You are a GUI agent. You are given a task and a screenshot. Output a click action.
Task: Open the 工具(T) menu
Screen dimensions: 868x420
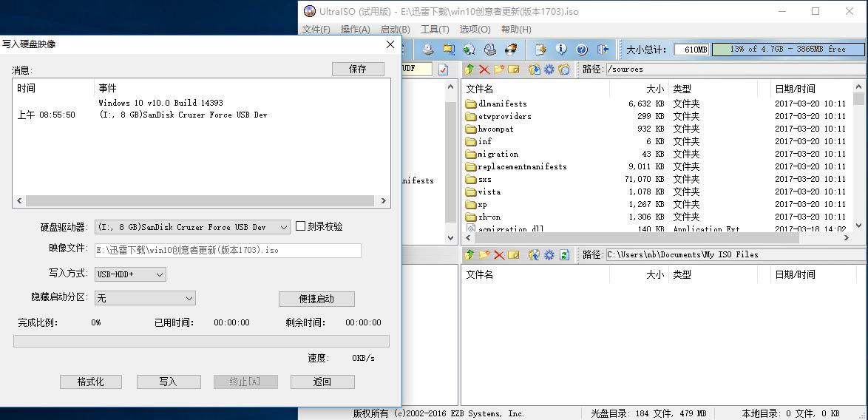coord(435,30)
